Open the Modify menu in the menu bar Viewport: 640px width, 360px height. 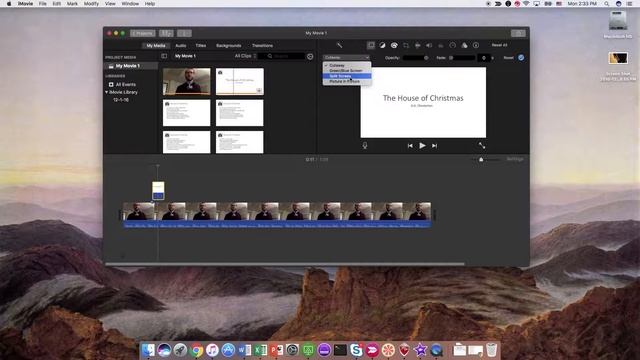pyautogui.click(x=91, y=4)
